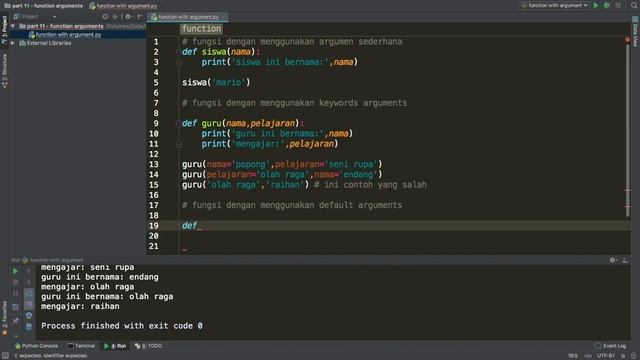Run the function with argument configuration
Viewport: 640px width, 360px height.
(x=596, y=6)
